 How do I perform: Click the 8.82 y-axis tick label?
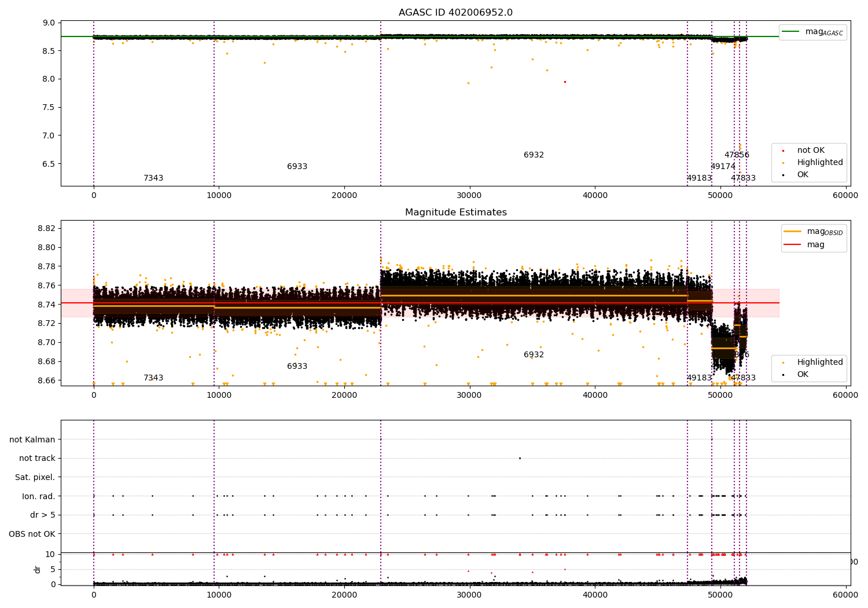(x=47, y=228)
